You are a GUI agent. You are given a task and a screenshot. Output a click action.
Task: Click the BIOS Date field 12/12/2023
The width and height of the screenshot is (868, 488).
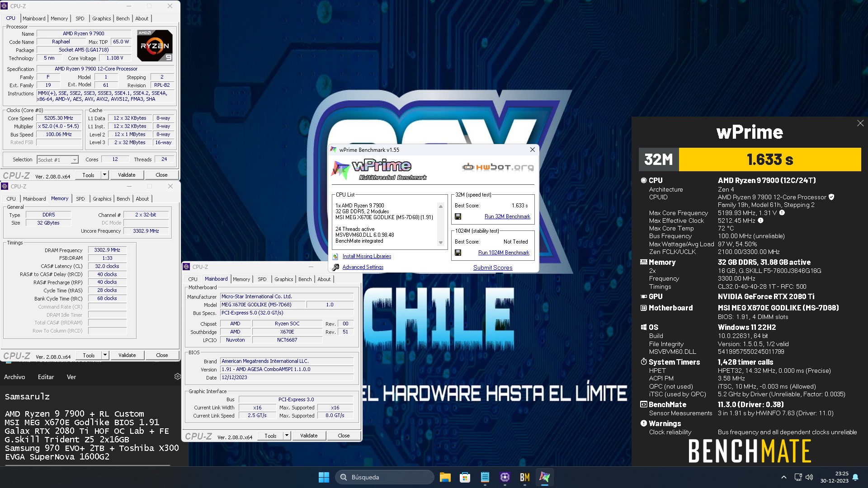287,377
